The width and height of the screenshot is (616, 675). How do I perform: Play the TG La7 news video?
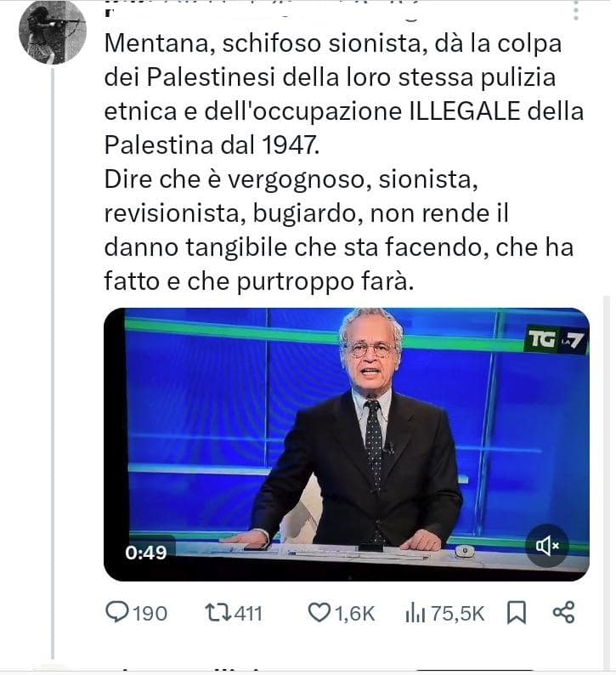pyautogui.click(x=346, y=442)
